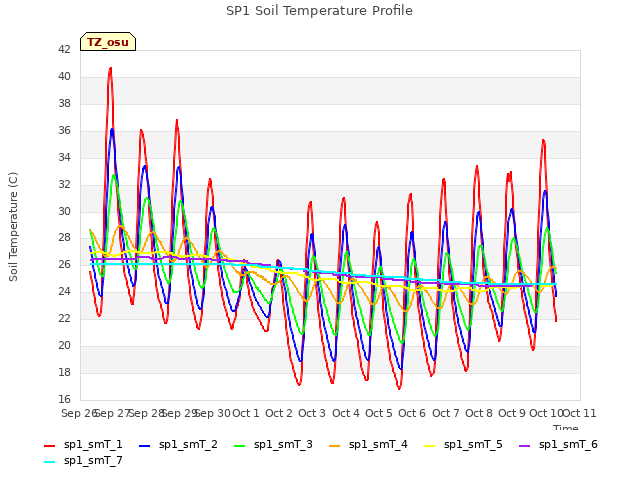Select the sp1_smT_1 legend label
The width and height of the screenshot is (640, 480).
coord(93,445)
